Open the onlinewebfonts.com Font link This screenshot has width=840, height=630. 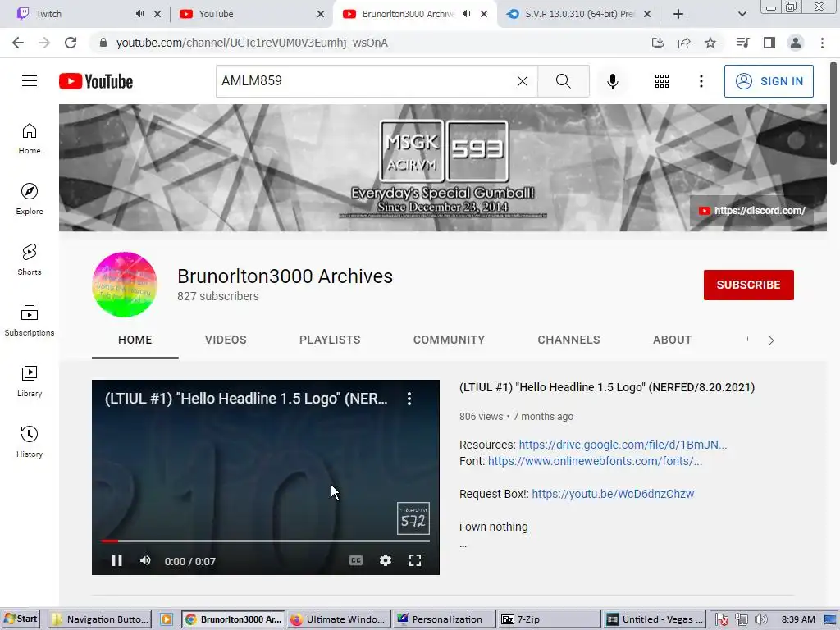[595, 461]
